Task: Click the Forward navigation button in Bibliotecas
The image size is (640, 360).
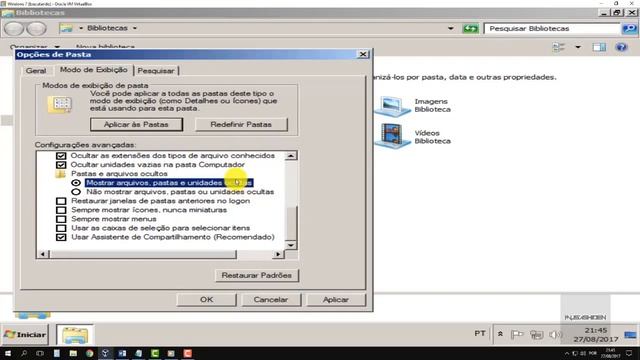Action: click(37, 29)
